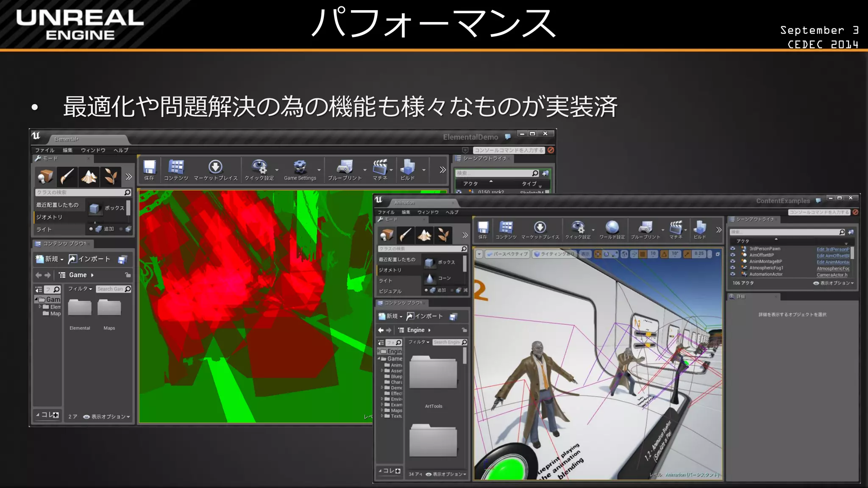Image resolution: width=868 pixels, height=488 pixels.
Task: Click Build icon in ElementalDemo toolbar
Action: tap(407, 167)
